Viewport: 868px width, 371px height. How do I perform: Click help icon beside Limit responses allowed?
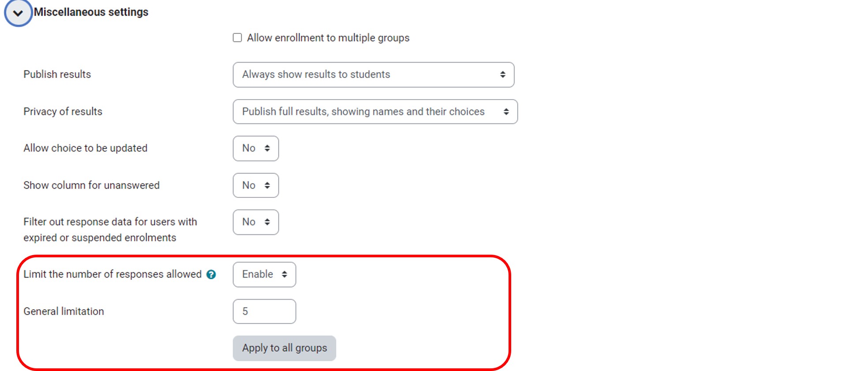click(211, 275)
